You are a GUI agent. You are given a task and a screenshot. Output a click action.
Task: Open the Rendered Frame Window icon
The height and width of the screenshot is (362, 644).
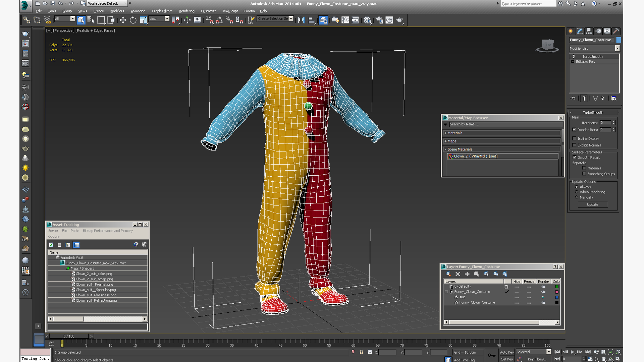(x=389, y=20)
